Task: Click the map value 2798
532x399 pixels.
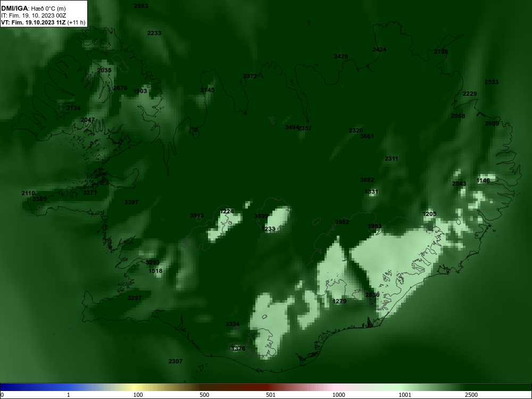Action: point(441,52)
